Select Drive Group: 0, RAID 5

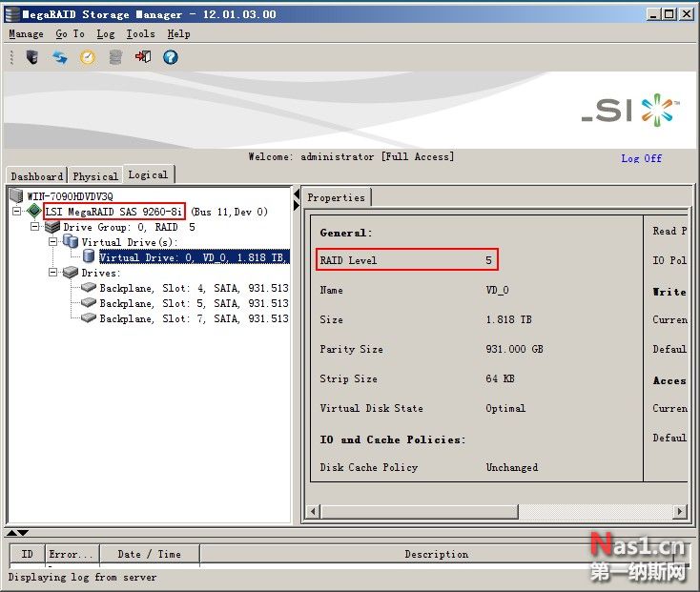129,227
